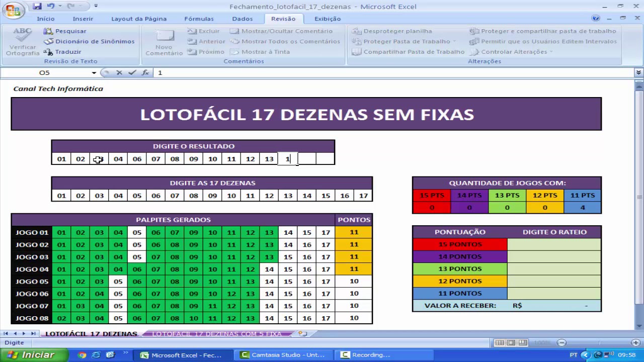
Task: Switch to LOTOFÁCIL 17 DEZENAS COM 5 FIXA sheet
Action: pyautogui.click(x=217, y=334)
